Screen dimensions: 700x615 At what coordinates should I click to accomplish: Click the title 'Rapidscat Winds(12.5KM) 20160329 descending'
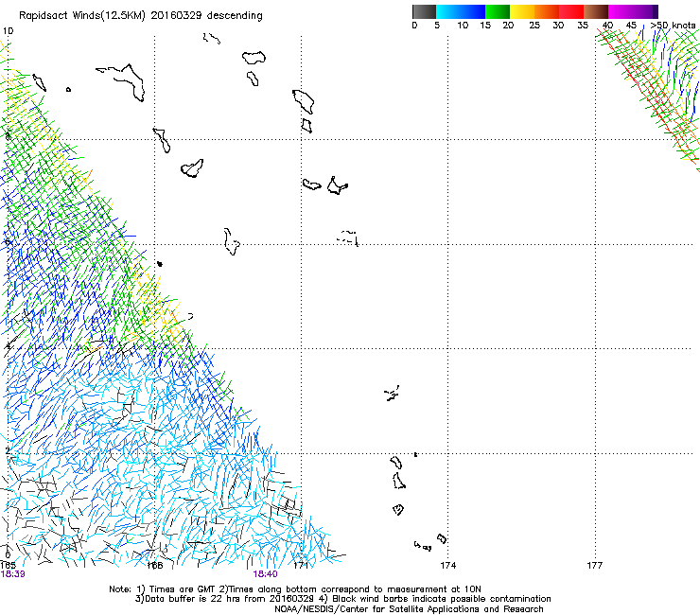point(141,16)
